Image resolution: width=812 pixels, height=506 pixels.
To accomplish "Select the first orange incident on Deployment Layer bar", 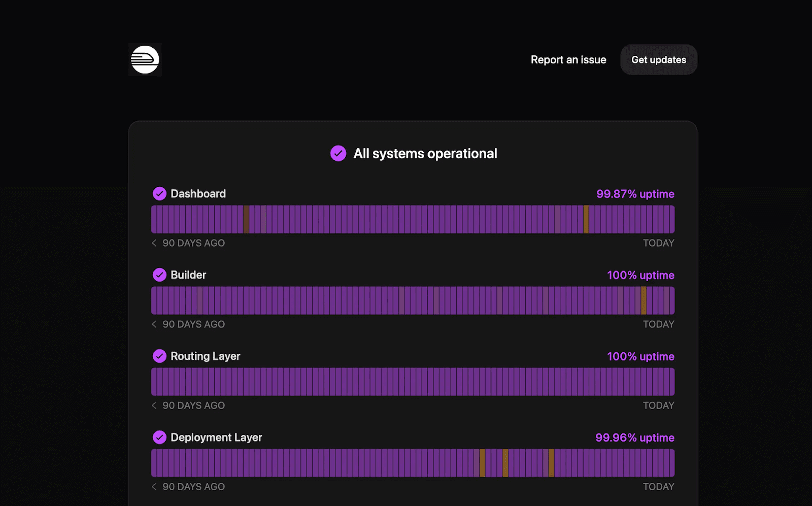I will click(x=482, y=463).
